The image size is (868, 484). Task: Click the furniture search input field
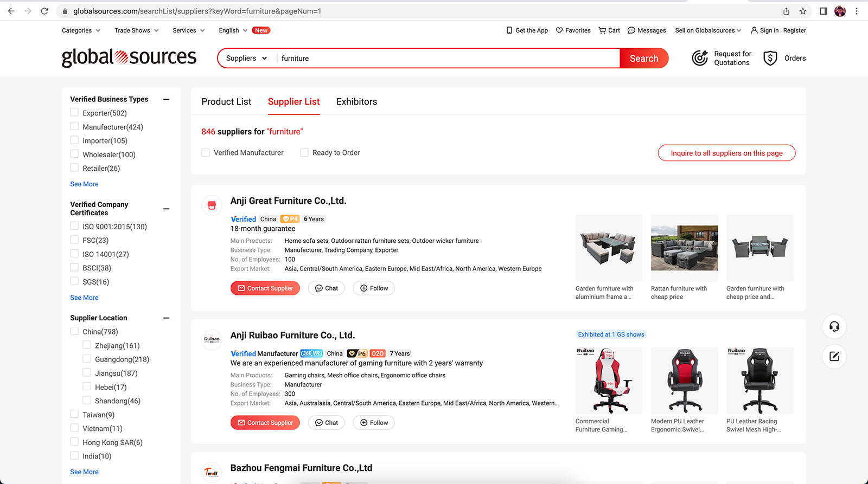click(x=448, y=58)
